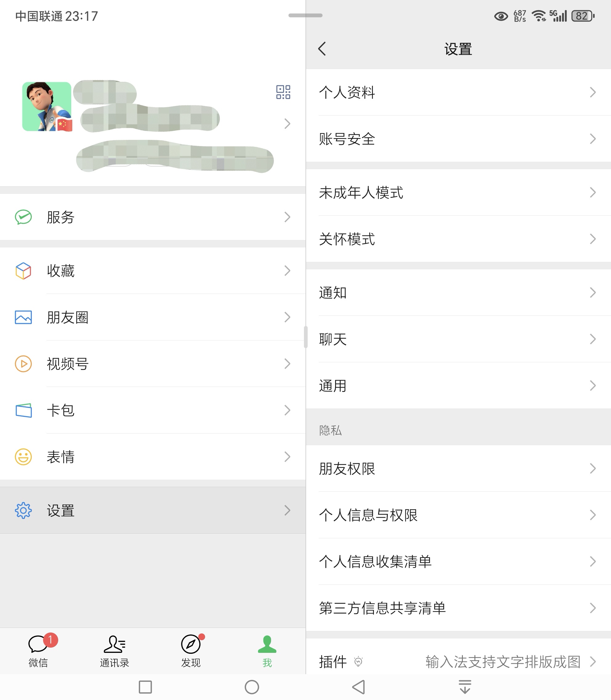Expand the 朋友权限 row chevron
This screenshot has width=611, height=700.
tap(593, 468)
